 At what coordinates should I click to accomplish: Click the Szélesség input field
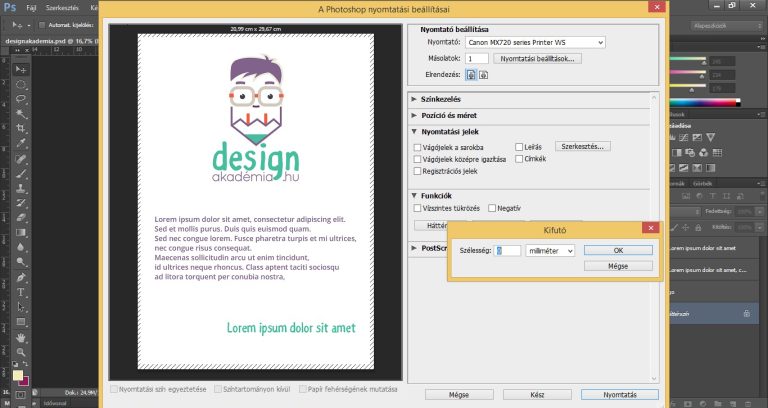507,251
